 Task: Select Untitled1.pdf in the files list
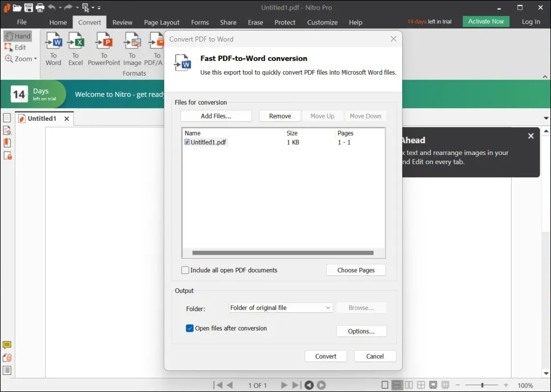pyautogui.click(x=208, y=142)
